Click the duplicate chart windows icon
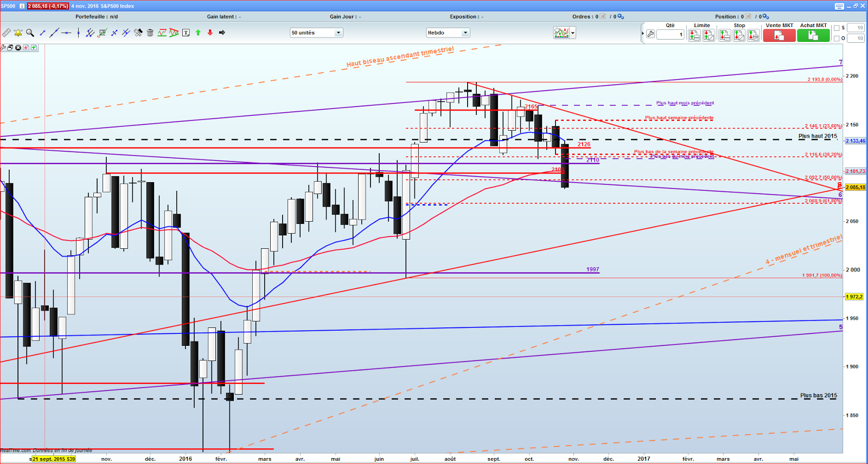This screenshot has width=868, height=464. pos(10,48)
